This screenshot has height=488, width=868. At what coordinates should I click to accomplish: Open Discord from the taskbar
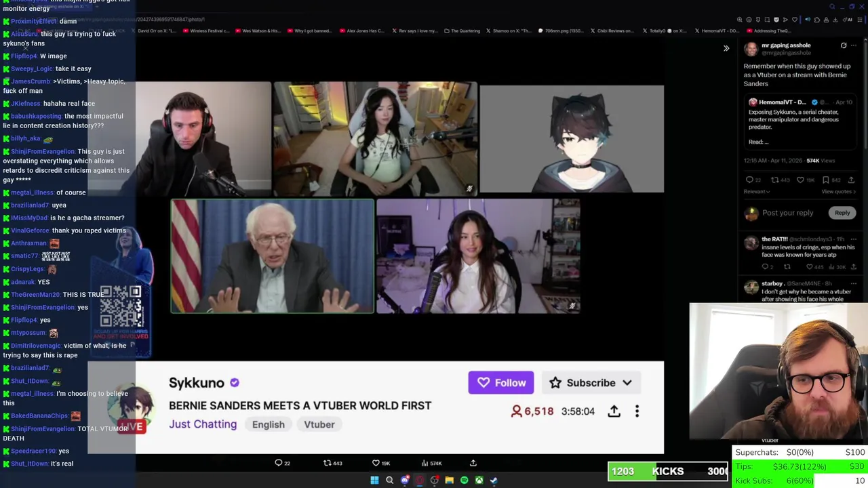coord(405,481)
